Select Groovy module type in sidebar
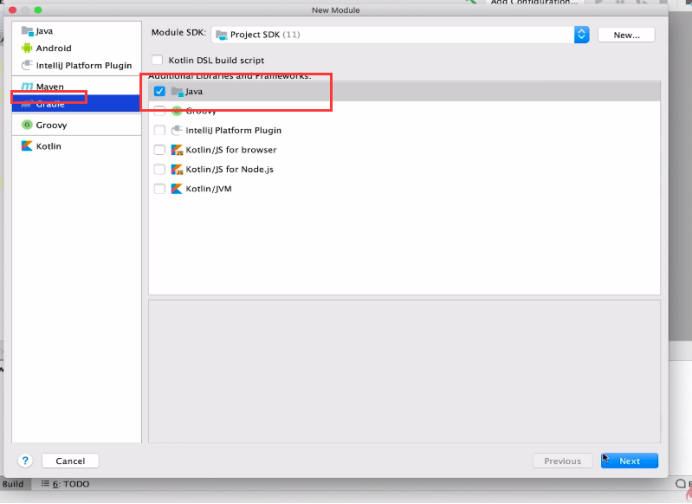The width and height of the screenshot is (692, 504). point(76,125)
